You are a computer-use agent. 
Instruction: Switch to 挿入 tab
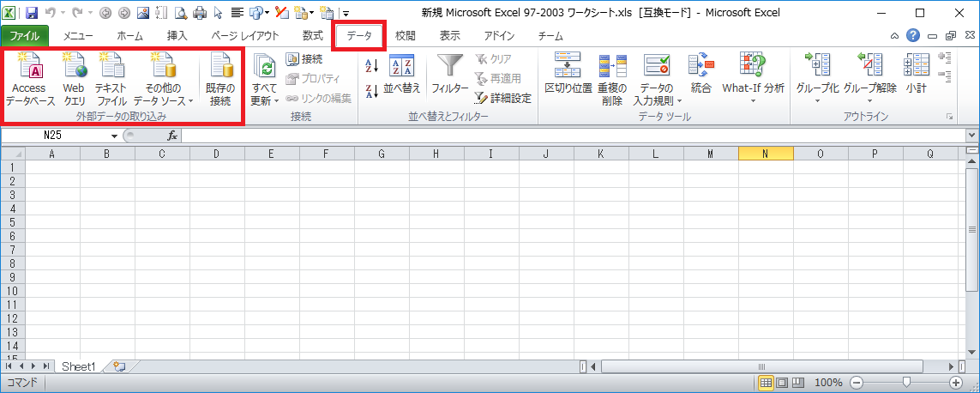177,36
